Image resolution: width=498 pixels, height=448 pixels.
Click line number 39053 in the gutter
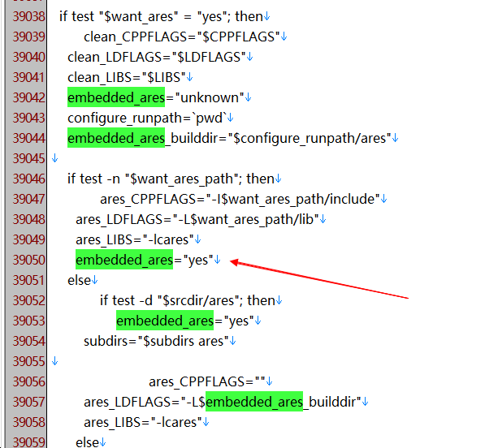[27, 321]
